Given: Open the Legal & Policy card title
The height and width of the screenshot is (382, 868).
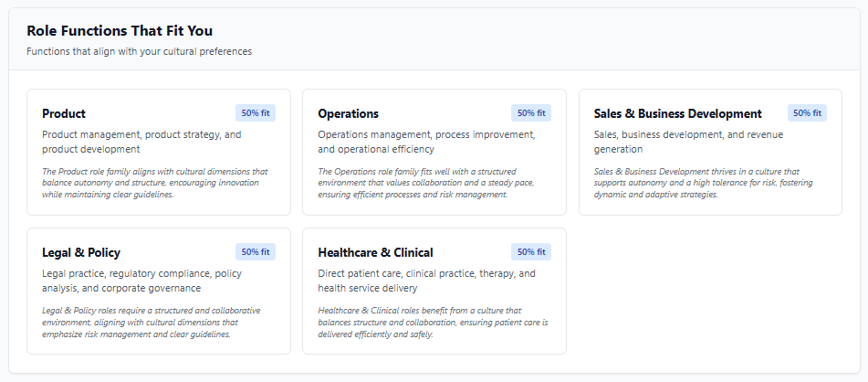Looking at the screenshot, I should tap(81, 252).
